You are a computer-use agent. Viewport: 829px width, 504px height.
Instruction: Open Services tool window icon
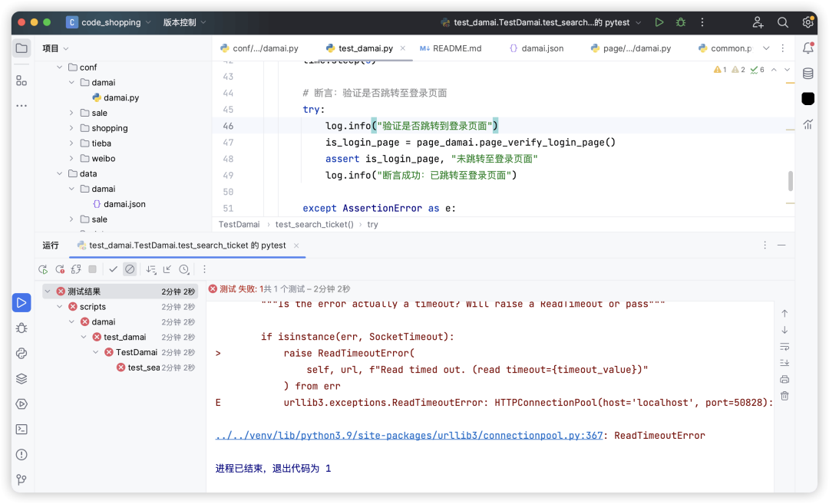[x=21, y=404]
